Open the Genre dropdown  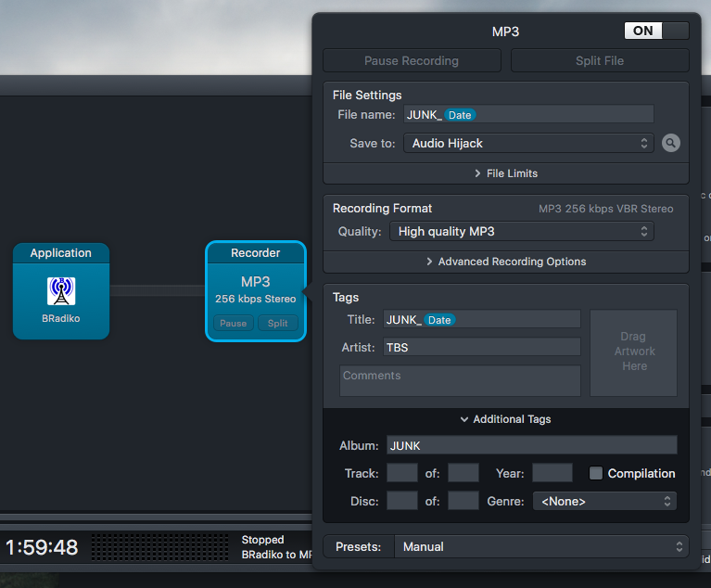pyautogui.click(x=604, y=501)
